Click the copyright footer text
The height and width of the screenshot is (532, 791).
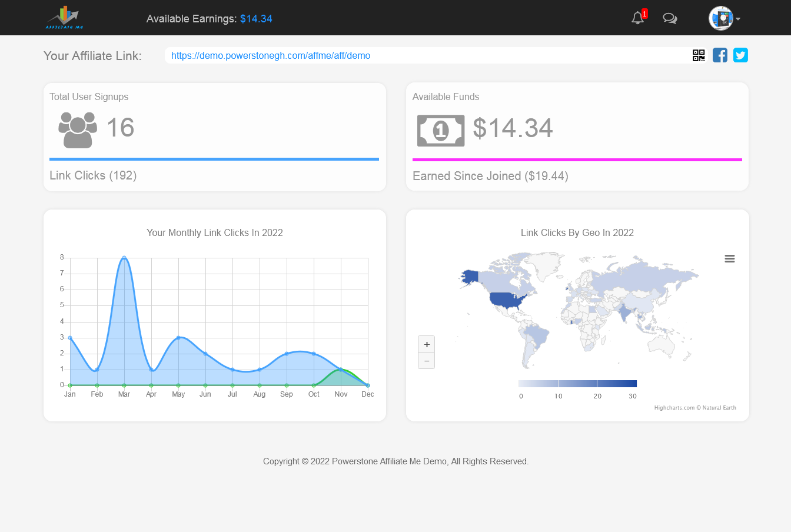[395, 461]
